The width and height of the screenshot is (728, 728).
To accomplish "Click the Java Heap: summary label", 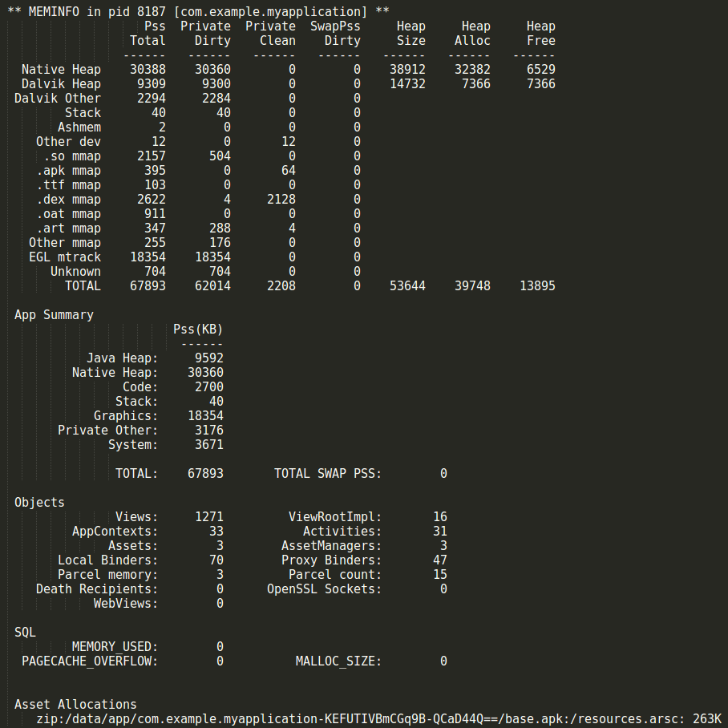I will click(x=123, y=358).
